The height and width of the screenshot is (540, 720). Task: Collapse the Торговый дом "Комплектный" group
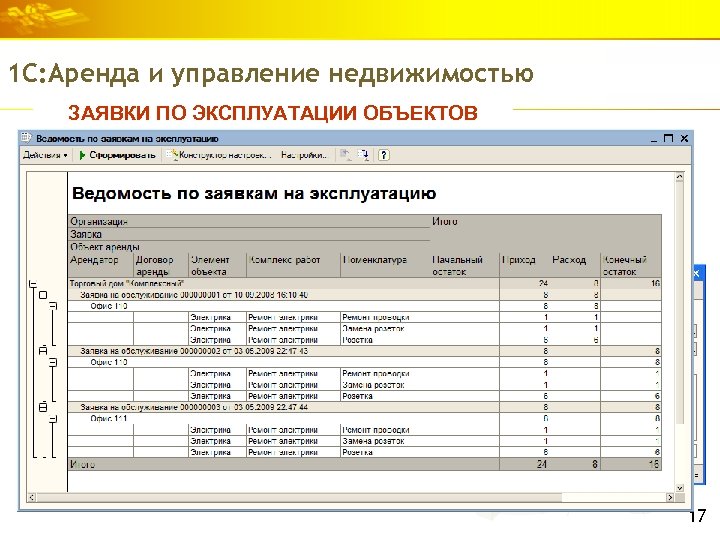coord(32,284)
